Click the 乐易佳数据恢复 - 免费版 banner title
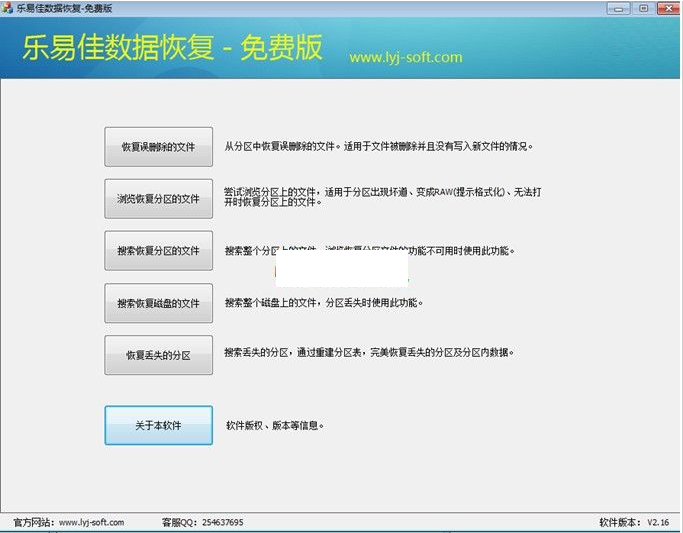The height and width of the screenshot is (533, 683). 173,48
